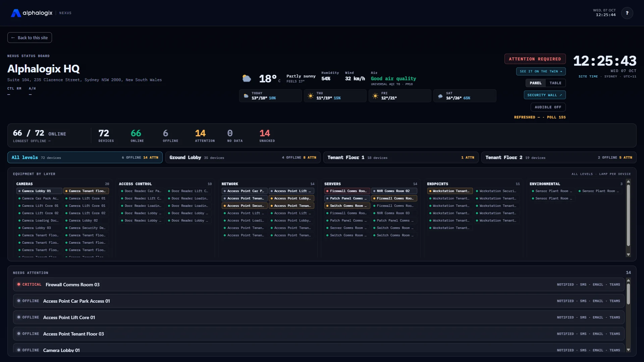Click the red critical dot for Firewall Comms Room 03
The width and height of the screenshot is (644, 362).
point(19,284)
